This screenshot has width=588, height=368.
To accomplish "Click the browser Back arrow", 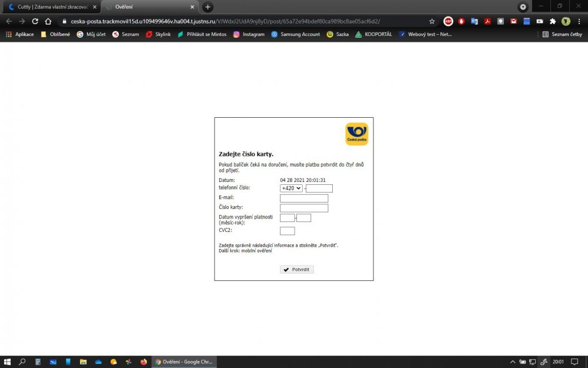I will pyautogui.click(x=9, y=21).
